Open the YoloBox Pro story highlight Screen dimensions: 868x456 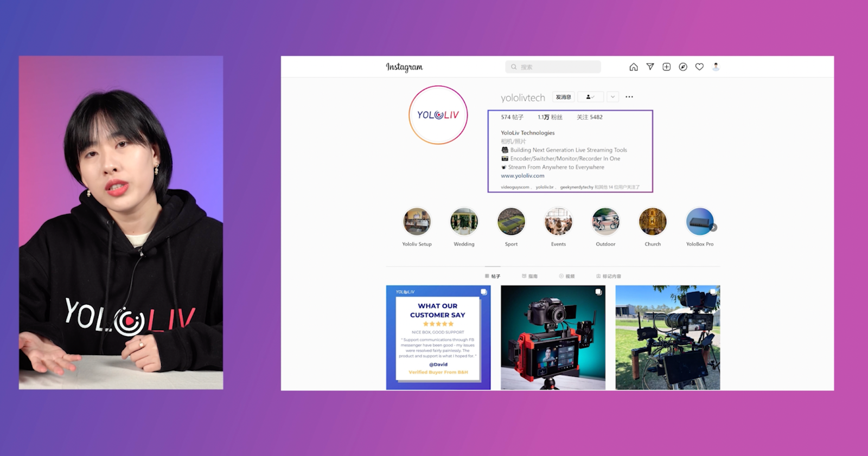click(699, 222)
